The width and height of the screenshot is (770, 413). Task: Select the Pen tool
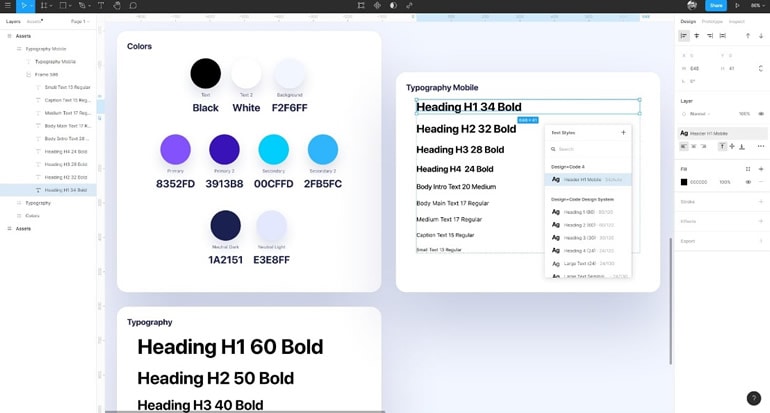tap(82, 6)
